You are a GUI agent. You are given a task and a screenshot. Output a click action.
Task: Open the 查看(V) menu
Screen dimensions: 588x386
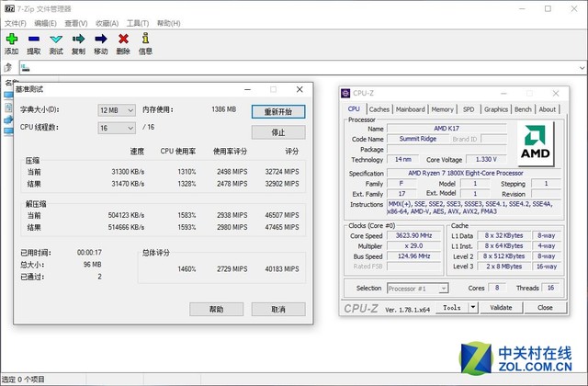pyautogui.click(x=76, y=23)
